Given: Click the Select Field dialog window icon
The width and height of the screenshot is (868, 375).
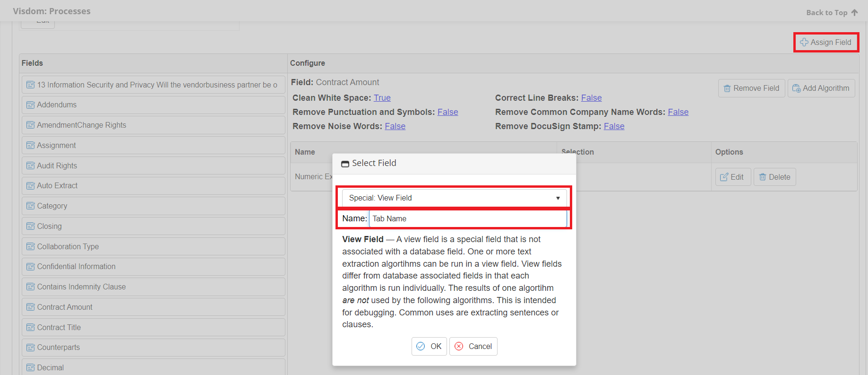Looking at the screenshot, I should (345, 164).
